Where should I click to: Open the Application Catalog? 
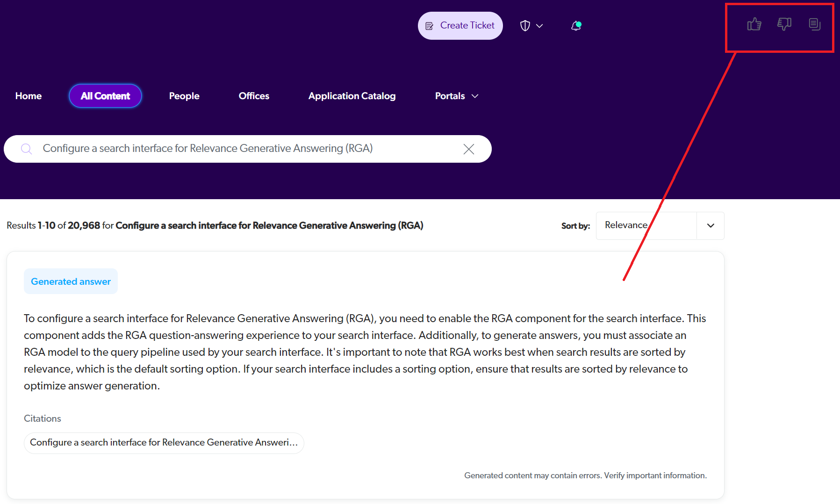(352, 96)
